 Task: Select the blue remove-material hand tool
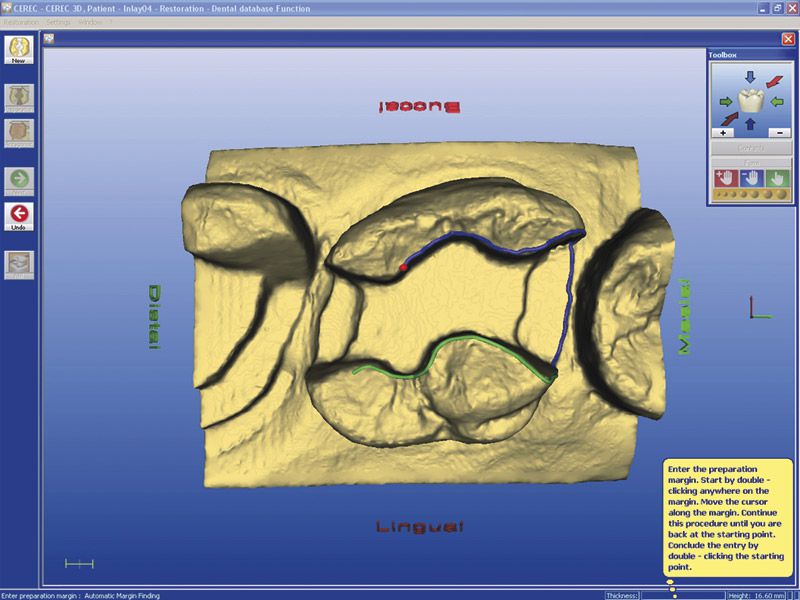click(x=750, y=177)
